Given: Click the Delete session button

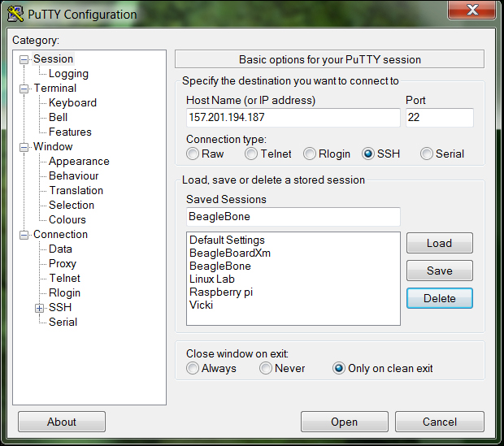Looking at the screenshot, I should (440, 298).
